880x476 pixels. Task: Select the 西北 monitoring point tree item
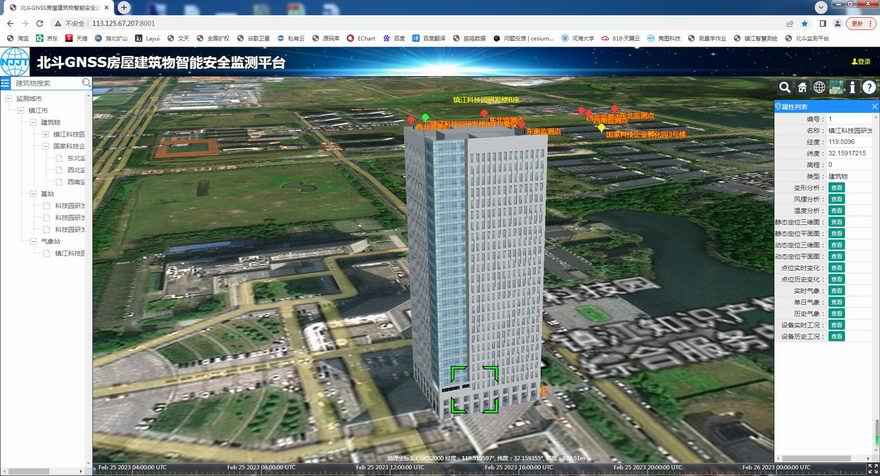coord(76,170)
